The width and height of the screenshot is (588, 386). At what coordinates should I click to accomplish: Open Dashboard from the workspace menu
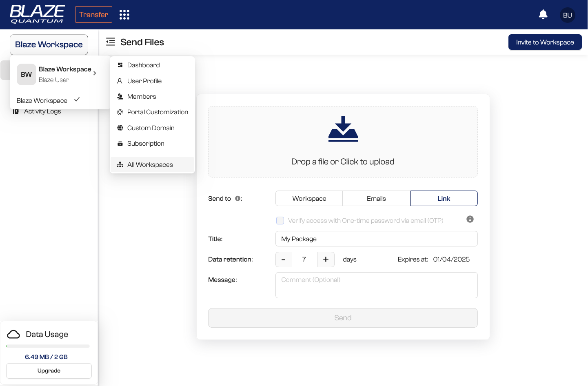(152, 65)
